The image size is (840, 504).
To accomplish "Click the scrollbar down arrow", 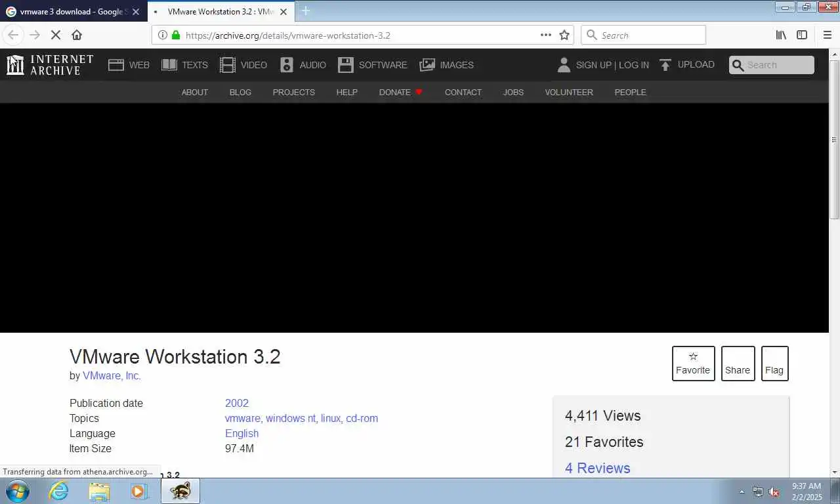I will point(835,472).
